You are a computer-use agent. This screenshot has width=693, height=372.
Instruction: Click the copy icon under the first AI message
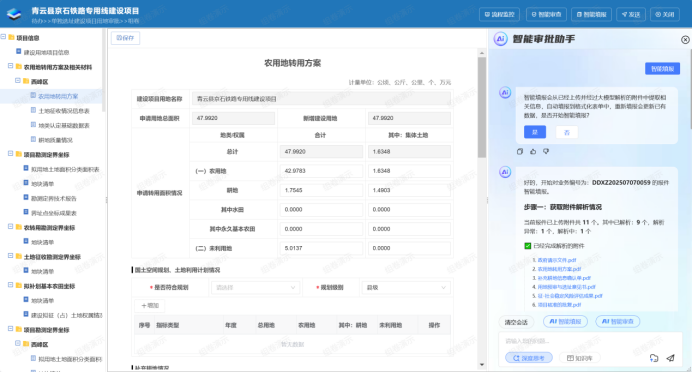[520, 152]
